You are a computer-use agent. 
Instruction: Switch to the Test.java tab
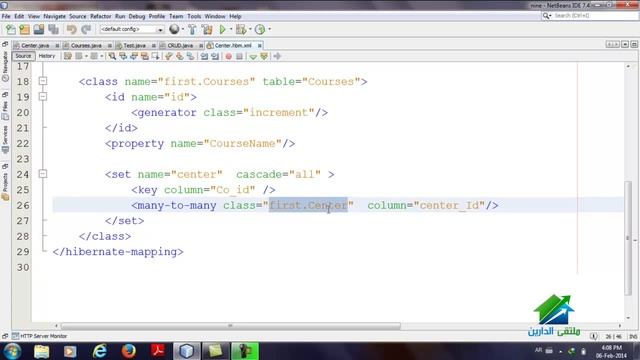point(134,45)
